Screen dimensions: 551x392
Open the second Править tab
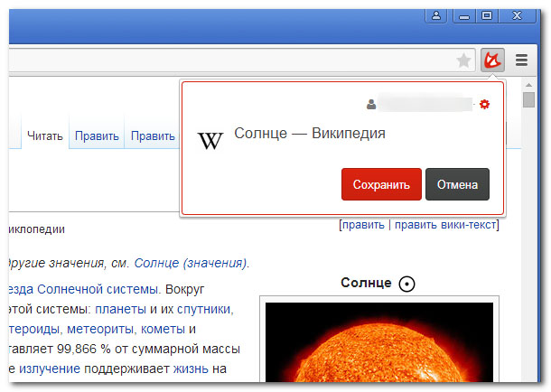[x=153, y=135]
